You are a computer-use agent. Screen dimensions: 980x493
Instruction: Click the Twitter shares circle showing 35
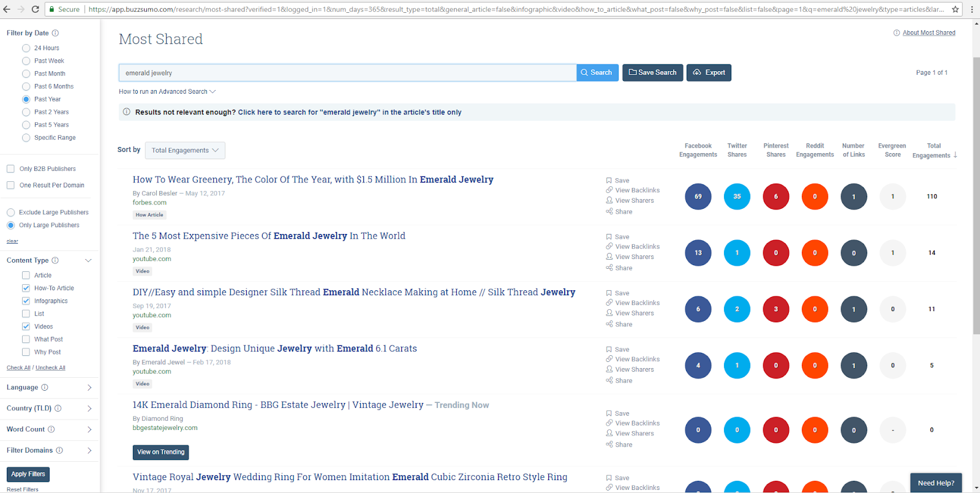737,197
